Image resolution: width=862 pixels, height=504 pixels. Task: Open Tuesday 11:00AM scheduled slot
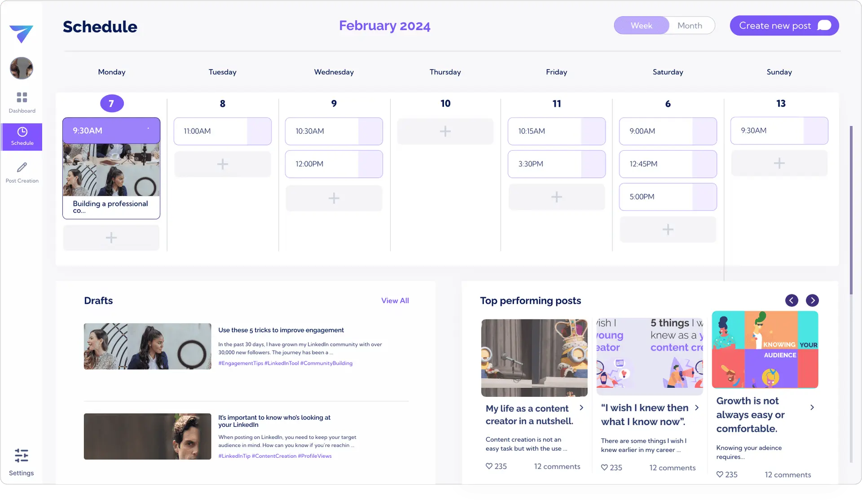223,131
